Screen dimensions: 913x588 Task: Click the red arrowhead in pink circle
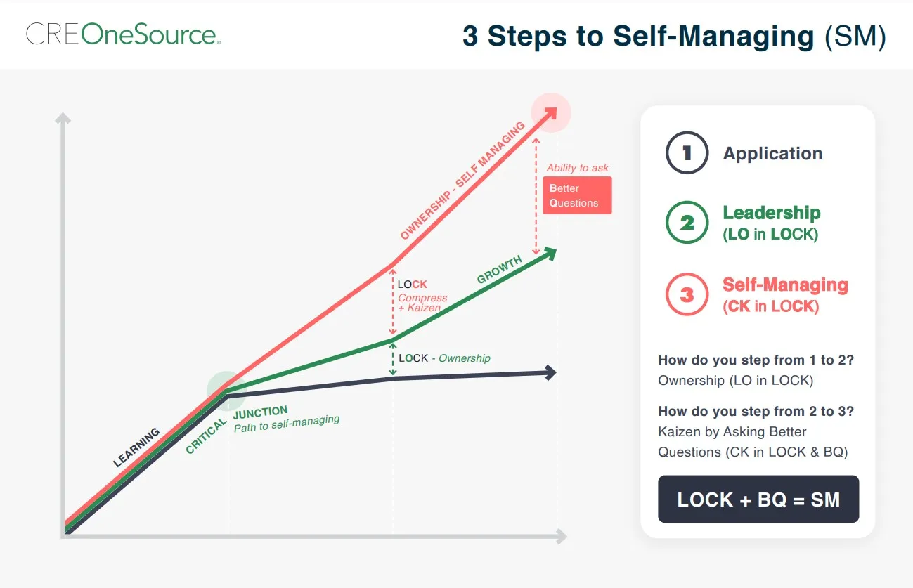pyautogui.click(x=550, y=112)
